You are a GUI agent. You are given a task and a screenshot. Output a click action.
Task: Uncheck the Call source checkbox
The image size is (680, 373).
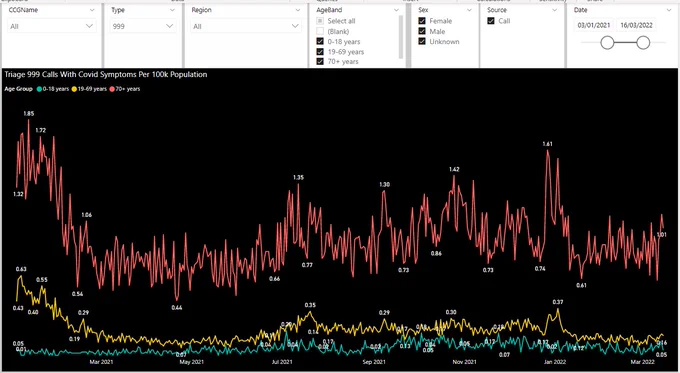[x=491, y=21]
